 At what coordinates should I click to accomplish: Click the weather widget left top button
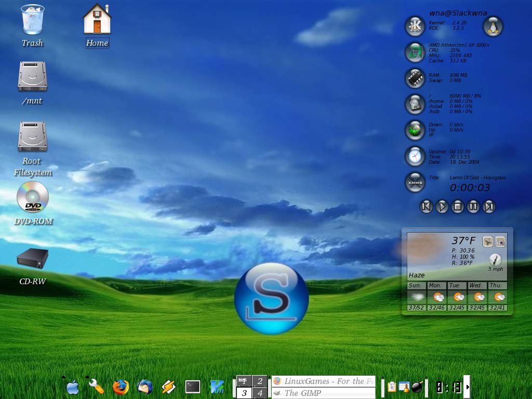488,242
